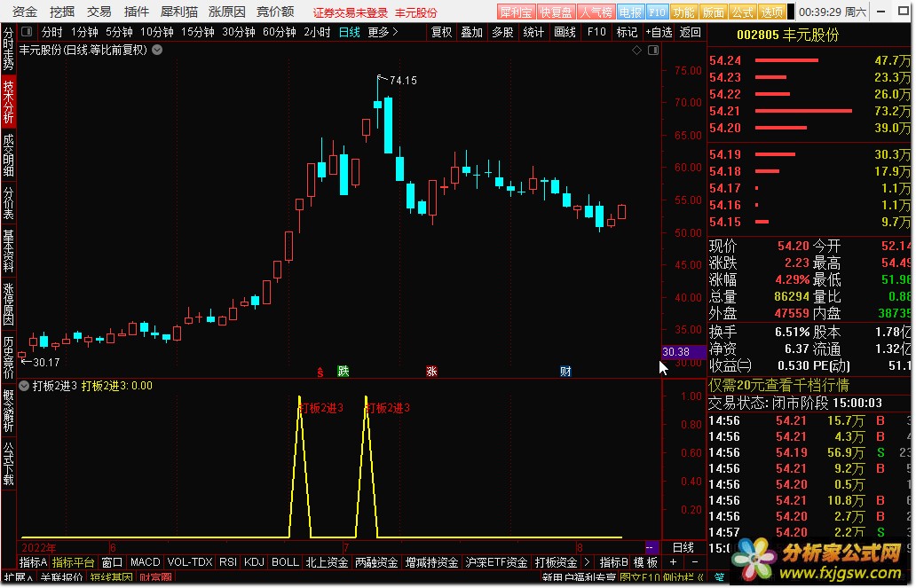Viewport: 916px width, 588px height.
Task: Open the 指标平台 tab
Action: point(73,562)
